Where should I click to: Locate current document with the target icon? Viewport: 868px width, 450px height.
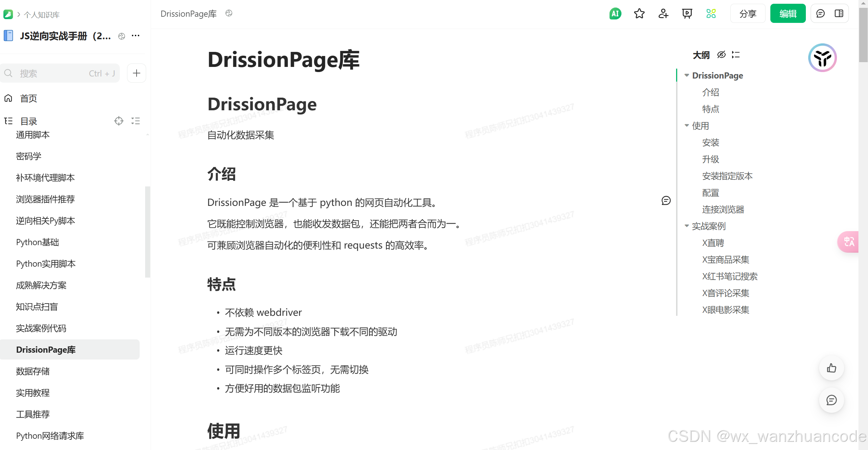118,121
